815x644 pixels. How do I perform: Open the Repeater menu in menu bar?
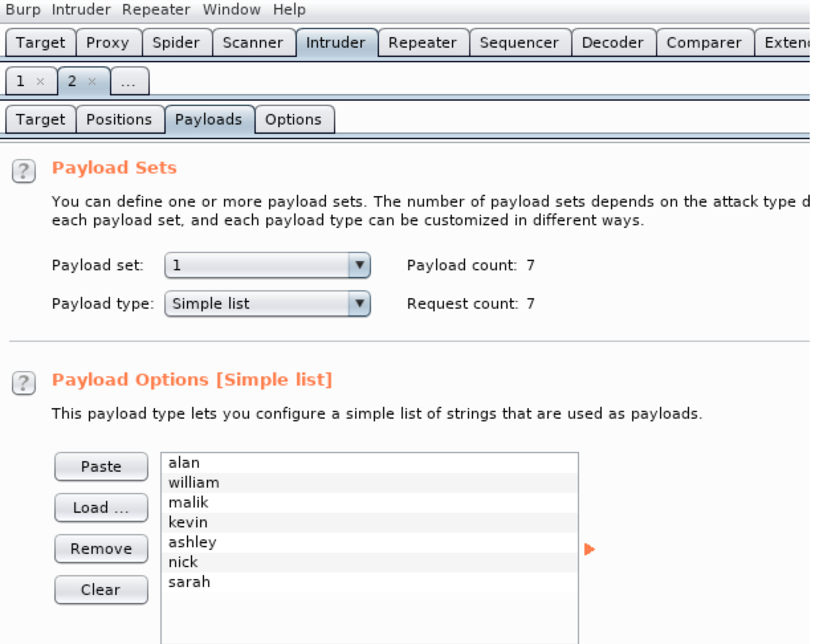click(x=156, y=10)
